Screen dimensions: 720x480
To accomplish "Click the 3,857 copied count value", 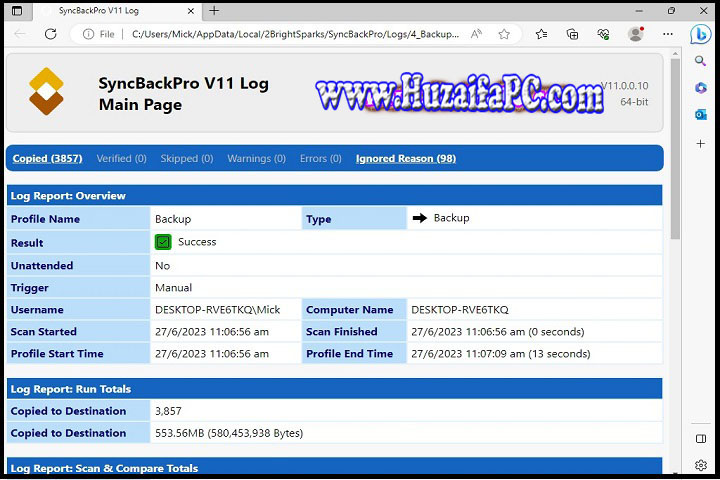I will (168, 411).
